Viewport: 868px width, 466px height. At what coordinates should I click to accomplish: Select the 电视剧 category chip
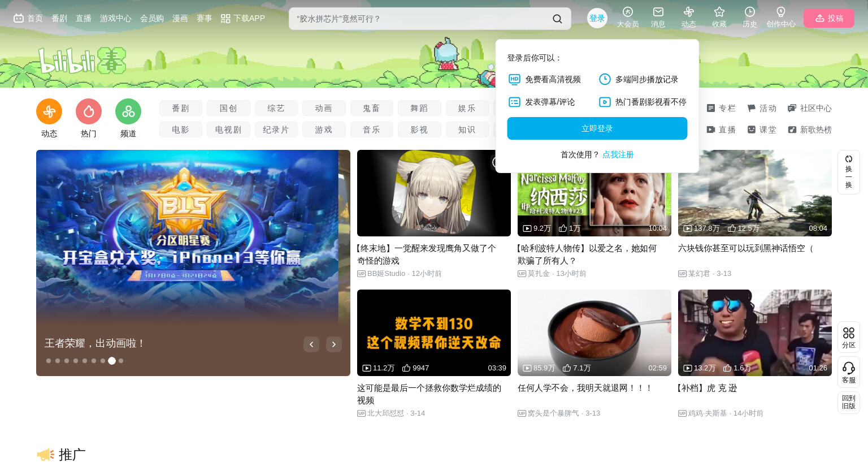(x=228, y=130)
